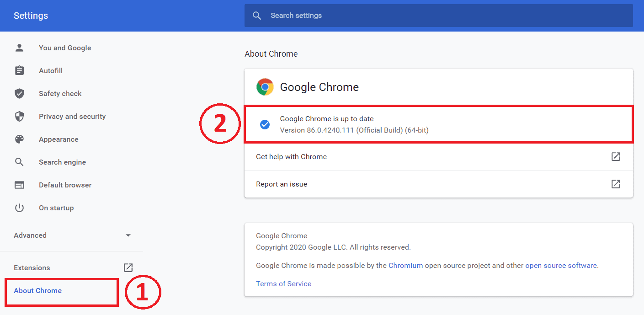Open Get help with Chrome

click(x=439, y=156)
